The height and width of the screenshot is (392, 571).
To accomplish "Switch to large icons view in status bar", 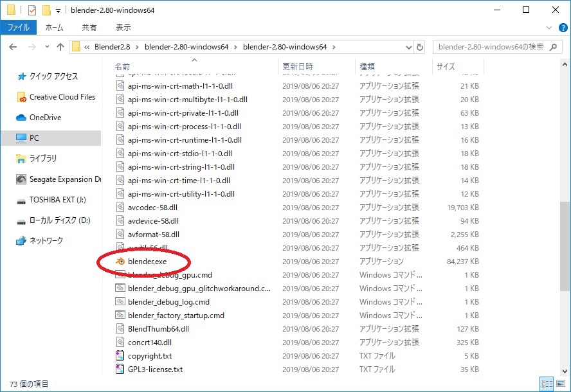I will point(561,384).
